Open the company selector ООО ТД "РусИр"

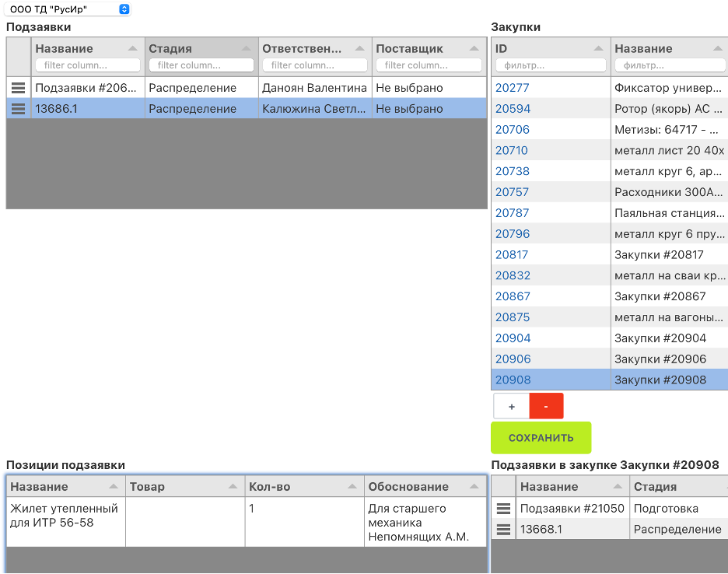[x=66, y=8]
